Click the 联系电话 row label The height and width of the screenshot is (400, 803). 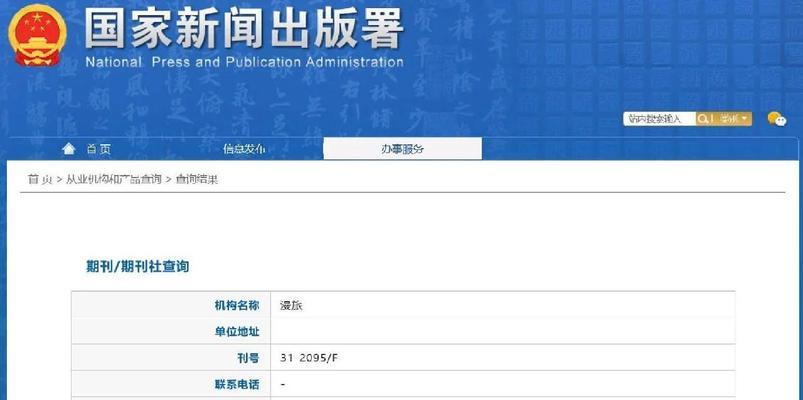pyautogui.click(x=237, y=384)
